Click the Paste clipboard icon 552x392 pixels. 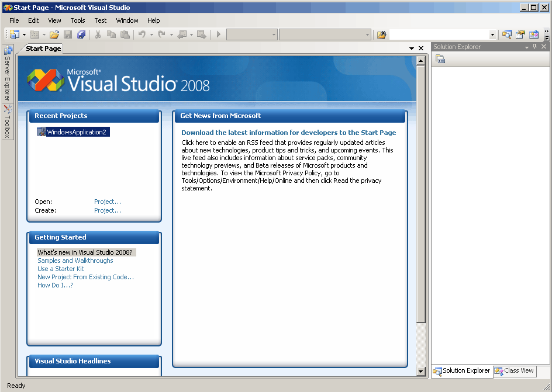point(125,34)
